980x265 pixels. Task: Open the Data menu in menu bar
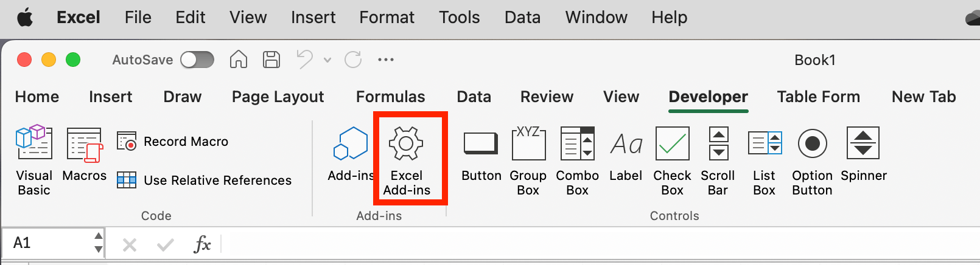523,17
